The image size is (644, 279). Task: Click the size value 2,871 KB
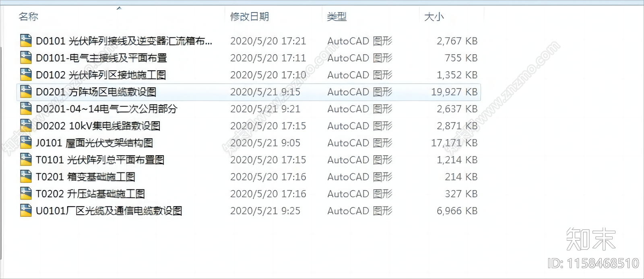[x=457, y=126]
